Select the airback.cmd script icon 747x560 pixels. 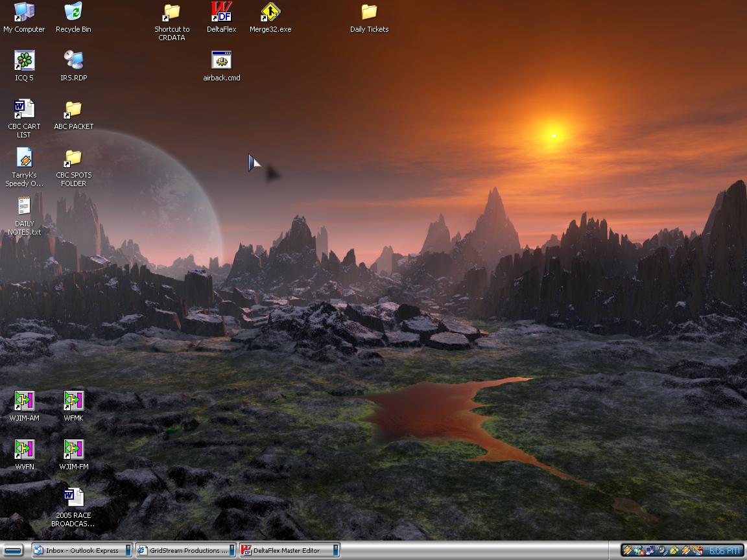pyautogui.click(x=222, y=61)
